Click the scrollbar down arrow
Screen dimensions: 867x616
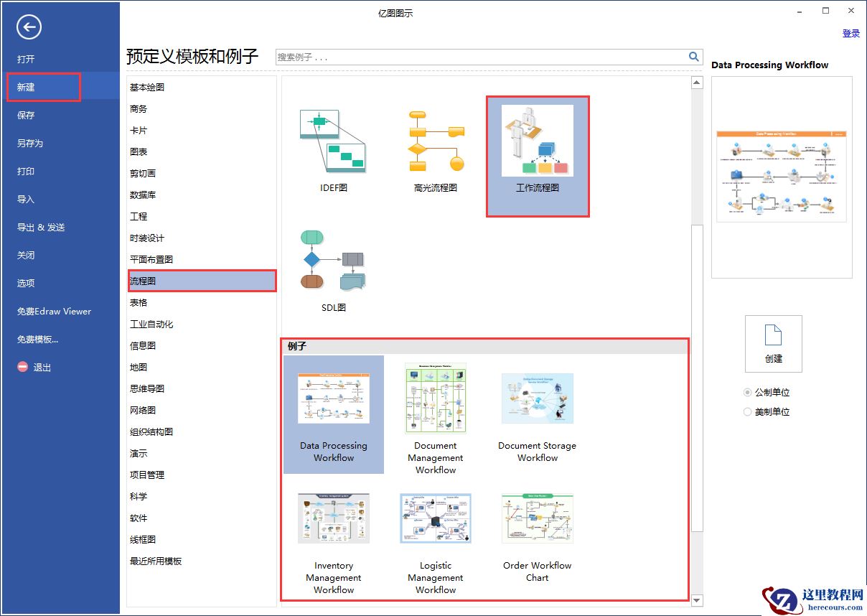[x=697, y=601]
